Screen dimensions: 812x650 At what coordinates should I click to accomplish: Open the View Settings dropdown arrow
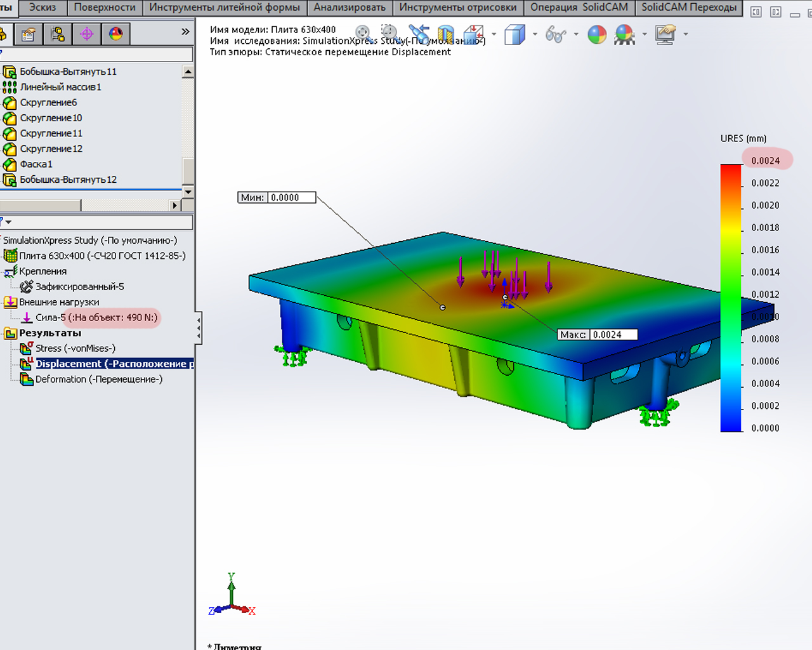tap(686, 34)
